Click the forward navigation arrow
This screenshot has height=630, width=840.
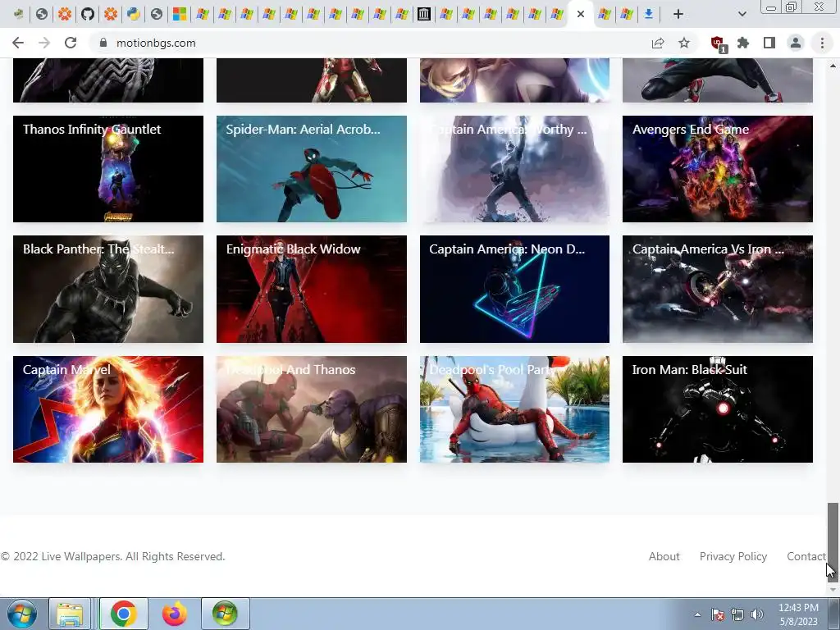point(44,43)
